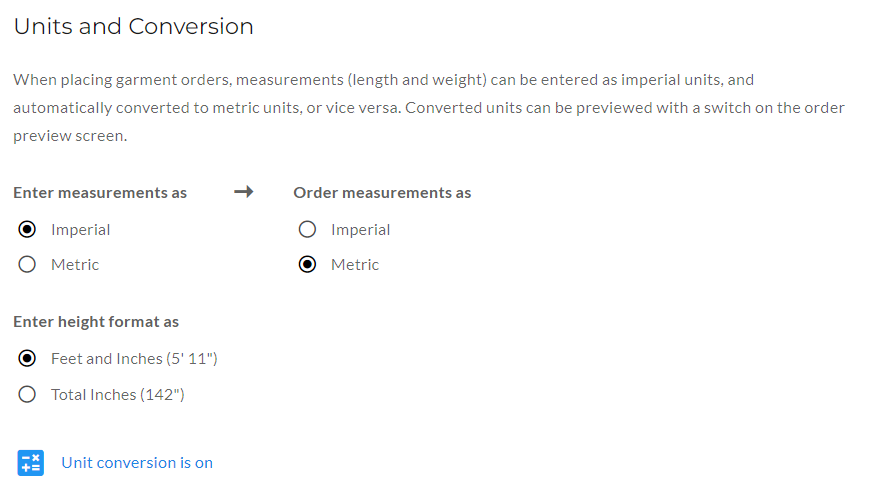Click the right-pointing arrow between measurement columns
The height and width of the screenshot is (493, 870).
point(244,192)
